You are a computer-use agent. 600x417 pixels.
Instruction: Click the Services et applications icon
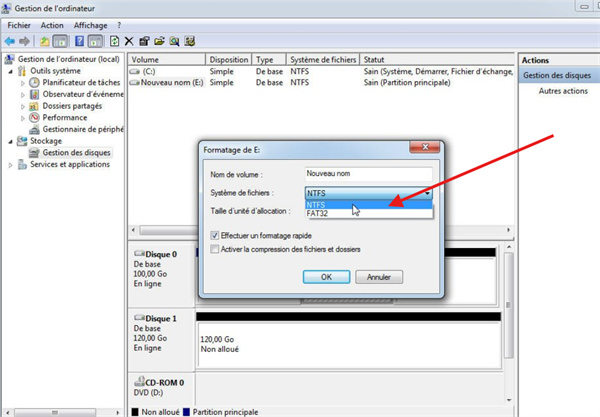pyautogui.click(x=22, y=165)
